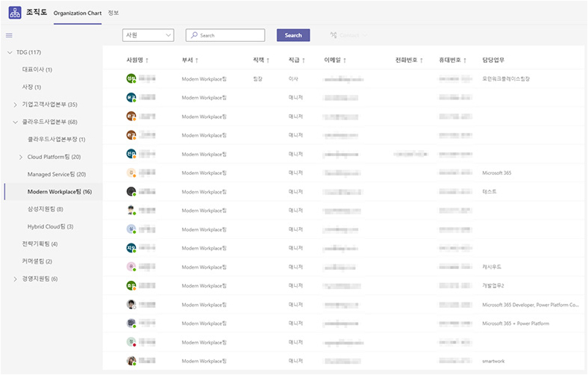The image size is (588, 375).
Task: Click the sort arrow beside 부서 header
Action: (x=197, y=60)
